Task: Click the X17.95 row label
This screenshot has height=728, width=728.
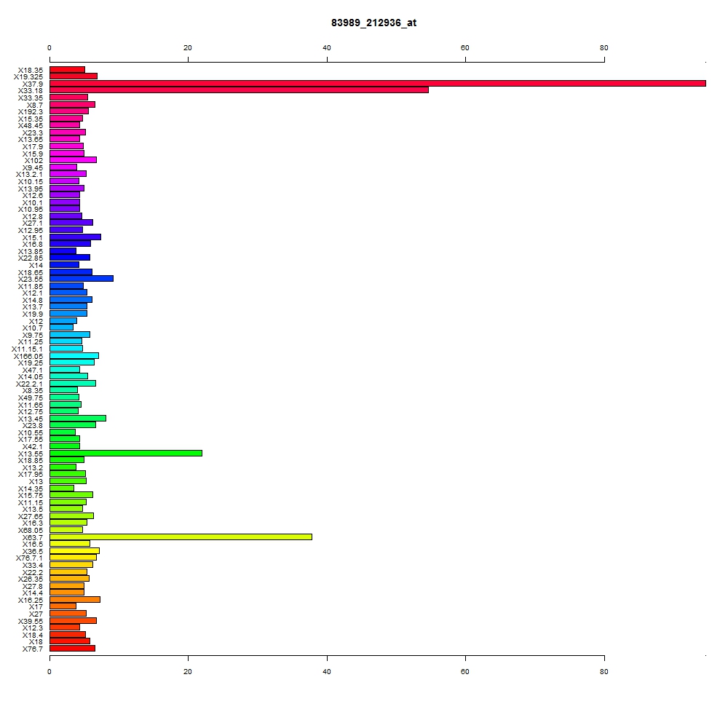Action: (x=30, y=474)
